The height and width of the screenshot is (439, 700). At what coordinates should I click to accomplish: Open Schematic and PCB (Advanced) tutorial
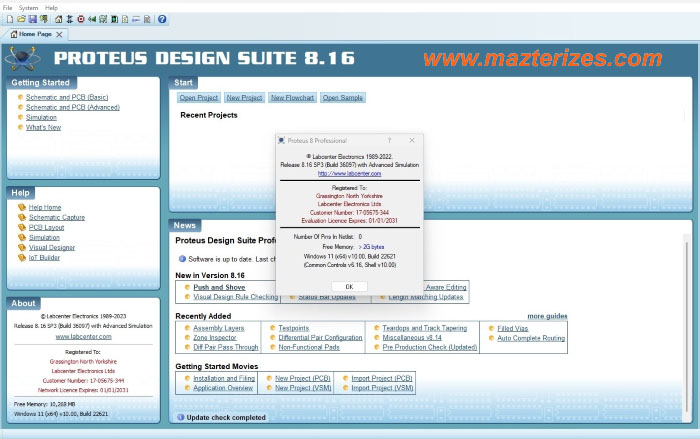coord(73,107)
